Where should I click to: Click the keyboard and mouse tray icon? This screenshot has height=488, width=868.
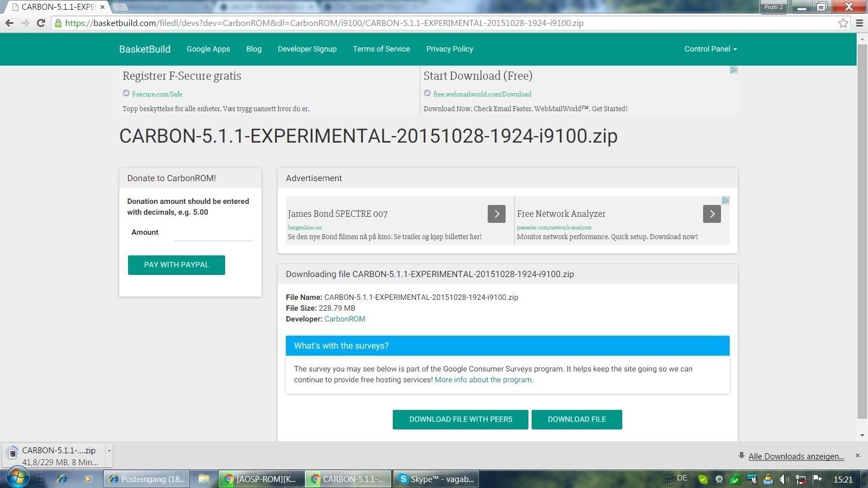pos(751,479)
